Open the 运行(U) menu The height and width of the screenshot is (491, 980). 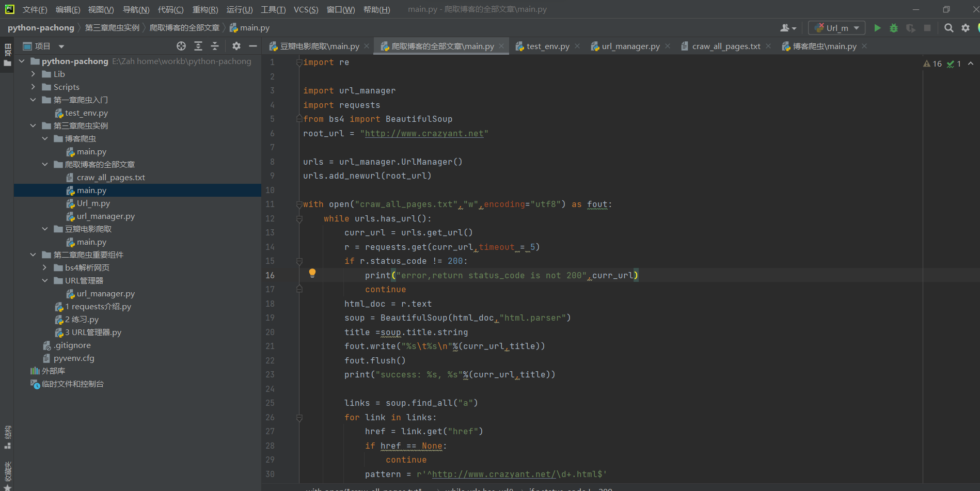240,9
